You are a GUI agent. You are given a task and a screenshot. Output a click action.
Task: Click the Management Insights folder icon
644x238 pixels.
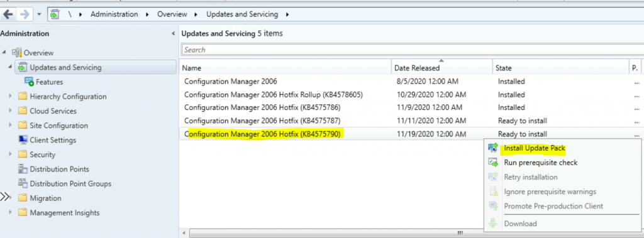tap(23, 212)
